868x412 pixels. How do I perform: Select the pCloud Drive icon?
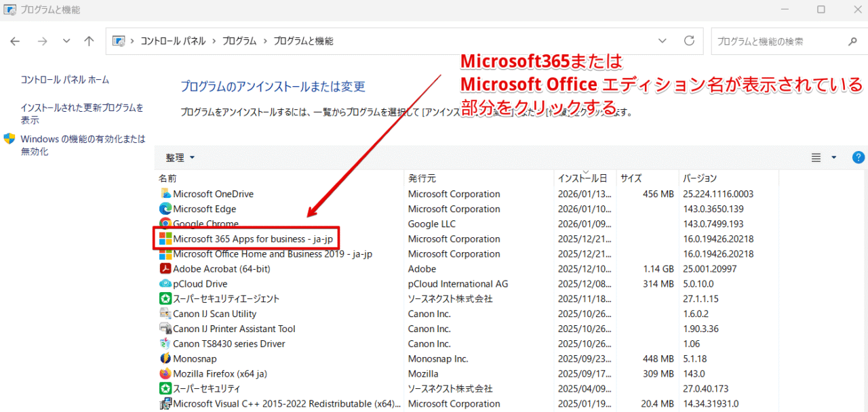pyautogui.click(x=165, y=283)
